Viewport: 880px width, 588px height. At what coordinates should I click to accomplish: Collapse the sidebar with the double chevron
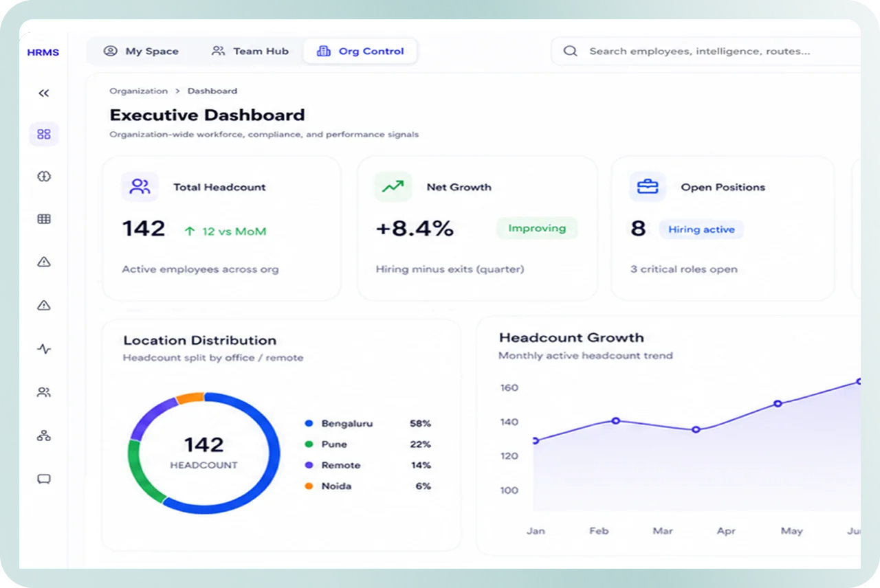click(44, 93)
